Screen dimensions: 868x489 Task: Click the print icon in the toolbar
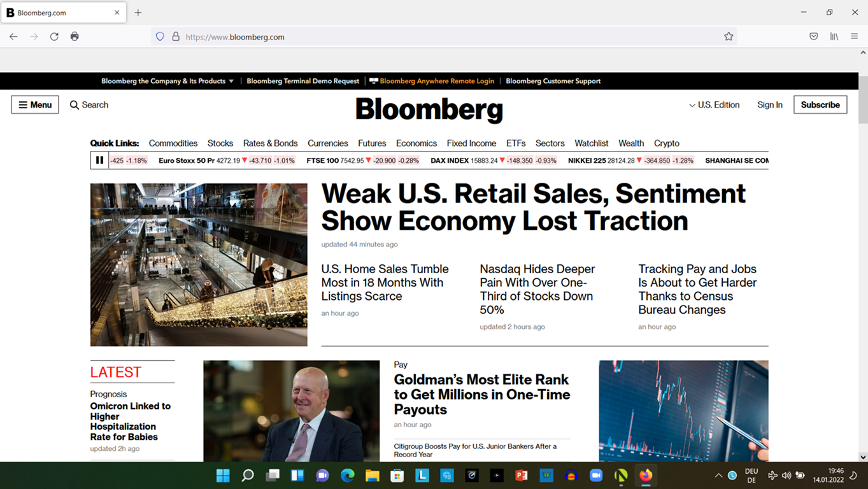coord(75,37)
